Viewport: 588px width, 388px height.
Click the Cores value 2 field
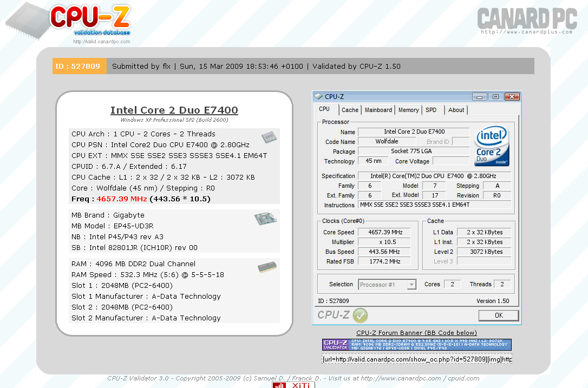(x=453, y=284)
